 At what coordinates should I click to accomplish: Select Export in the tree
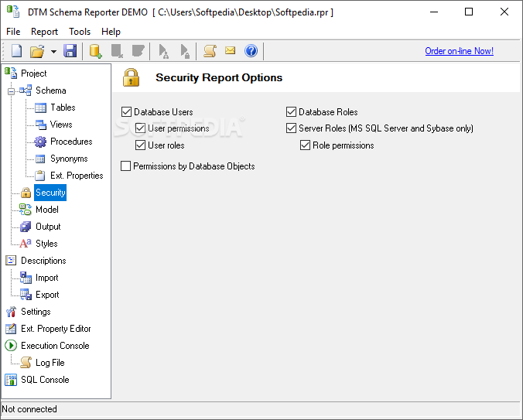tap(47, 295)
